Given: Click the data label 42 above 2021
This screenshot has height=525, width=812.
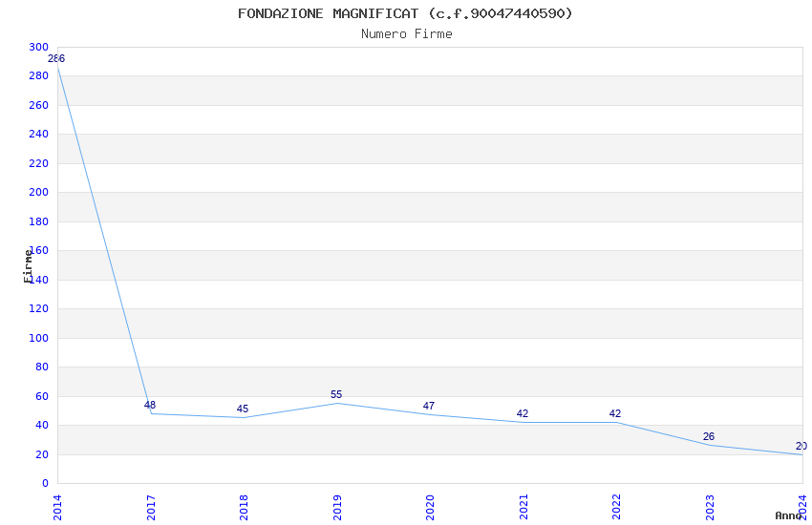Looking at the screenshot, I should pyautogui.click(x=522, y=413).
